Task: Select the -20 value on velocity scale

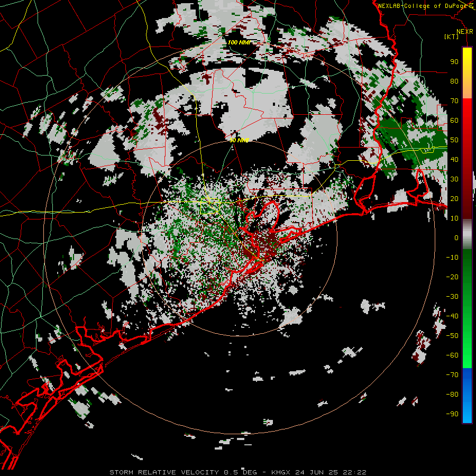Action: click(452, 277)
